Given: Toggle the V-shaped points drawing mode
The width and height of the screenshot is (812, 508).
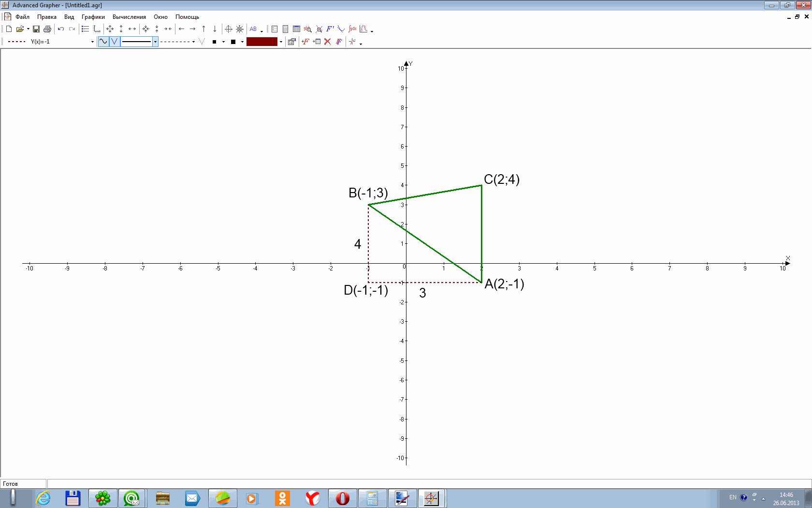Looking at the screenshot, I should 115,42.
